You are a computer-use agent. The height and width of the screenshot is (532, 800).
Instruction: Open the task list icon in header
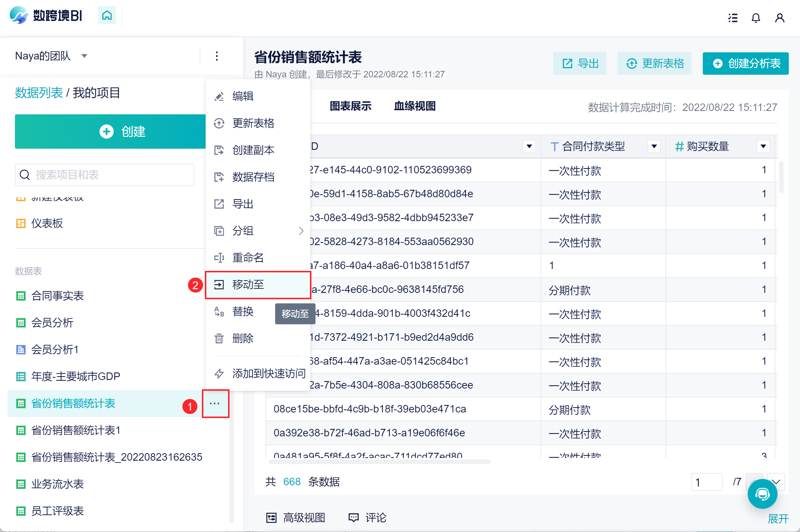point(733,18)
